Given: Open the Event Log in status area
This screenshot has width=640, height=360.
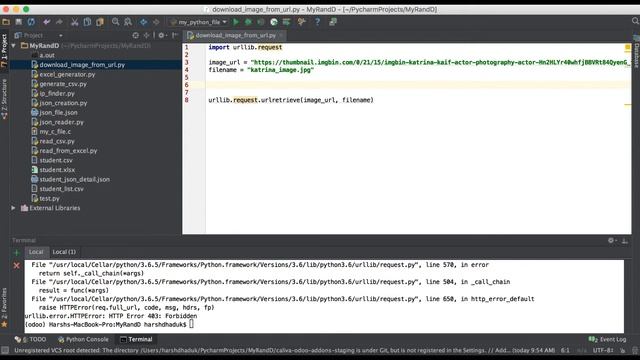Looking at the screenshot, I should [607, 339].
